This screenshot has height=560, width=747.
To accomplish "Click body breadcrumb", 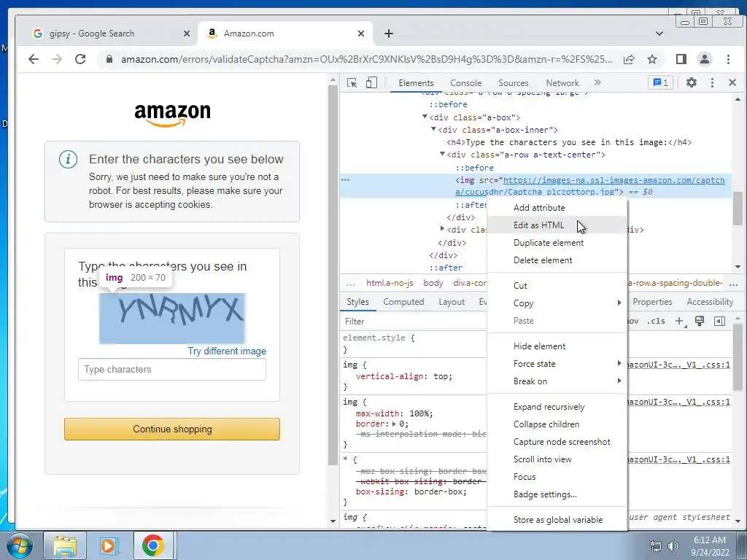I will pos(433,283).
